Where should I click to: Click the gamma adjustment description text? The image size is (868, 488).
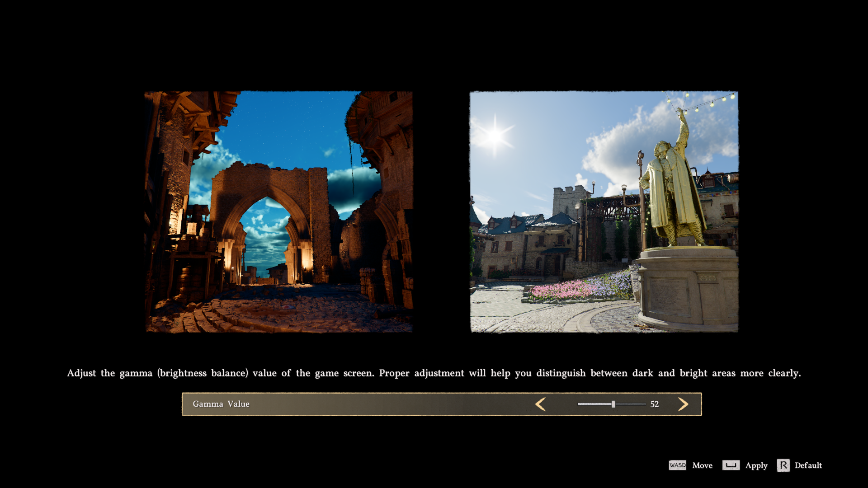[434, 373]
